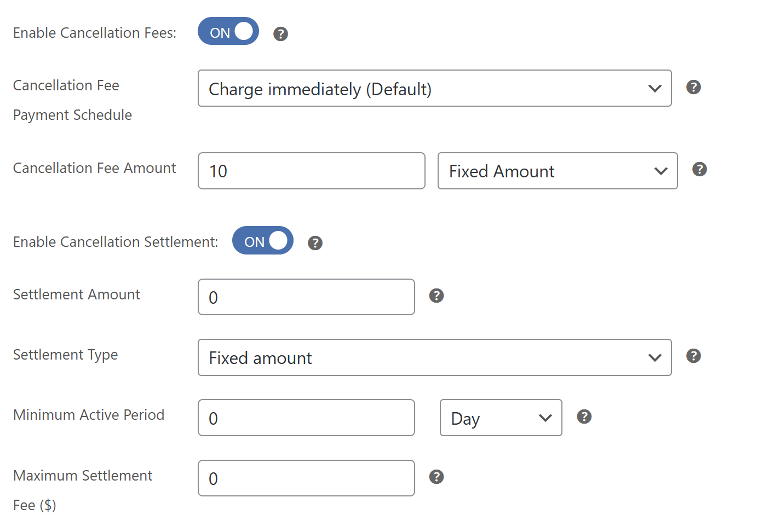Select the Maximum Settlement Fee input box
This screenshot has height=532, width=764.
point(306,478)
